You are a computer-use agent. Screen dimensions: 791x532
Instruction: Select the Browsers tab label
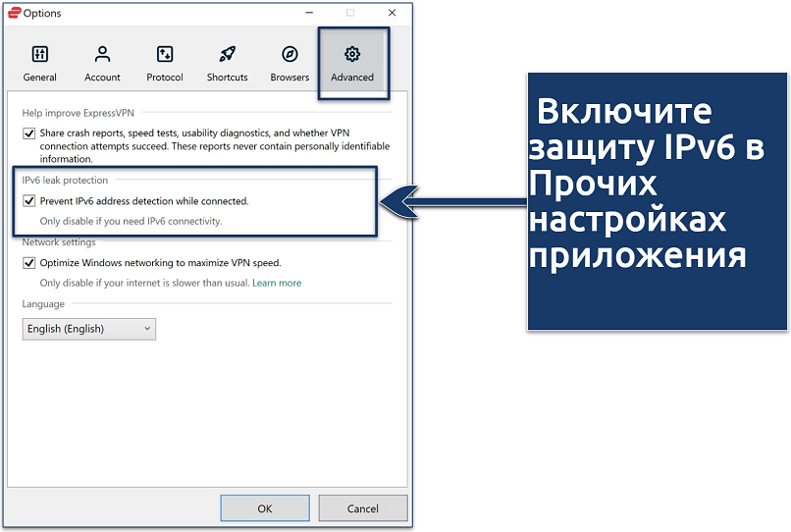click(290, 78)
